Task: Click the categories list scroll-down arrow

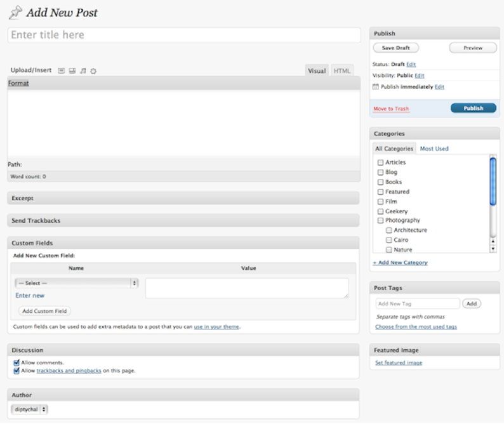Action: coord(493,249)
